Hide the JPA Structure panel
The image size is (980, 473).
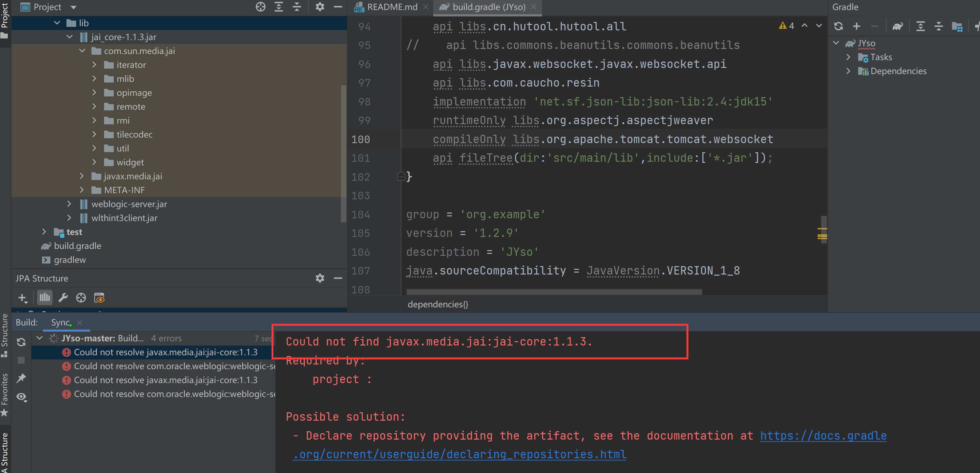pos(338,278)
